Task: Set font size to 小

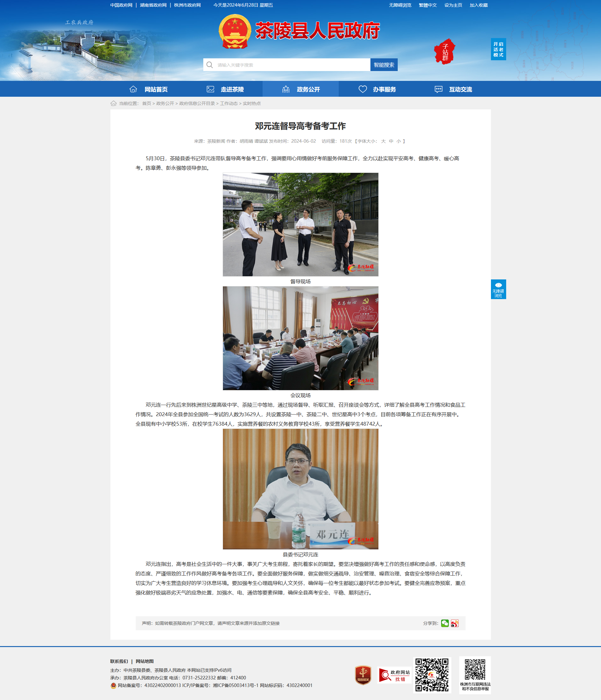Action: pos(399,141)
